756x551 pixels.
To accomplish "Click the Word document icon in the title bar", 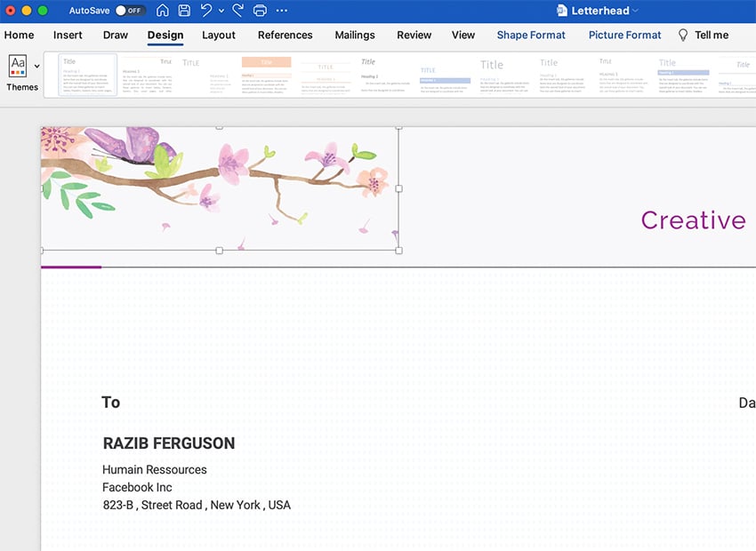I will pos(560,10).
